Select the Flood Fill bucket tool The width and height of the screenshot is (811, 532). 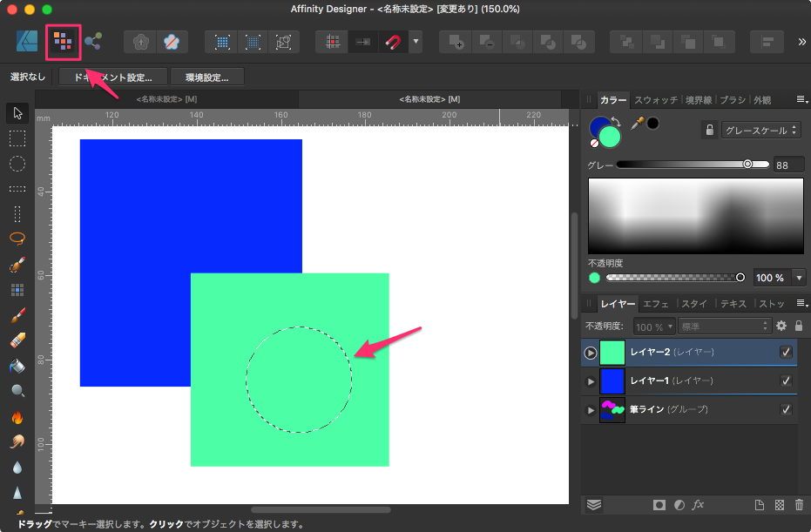[x=17, y=366]
